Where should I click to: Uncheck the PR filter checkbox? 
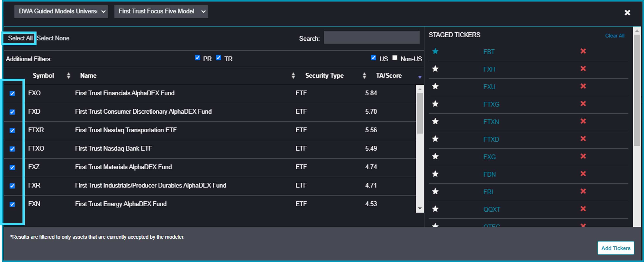[x=197, y=58]
